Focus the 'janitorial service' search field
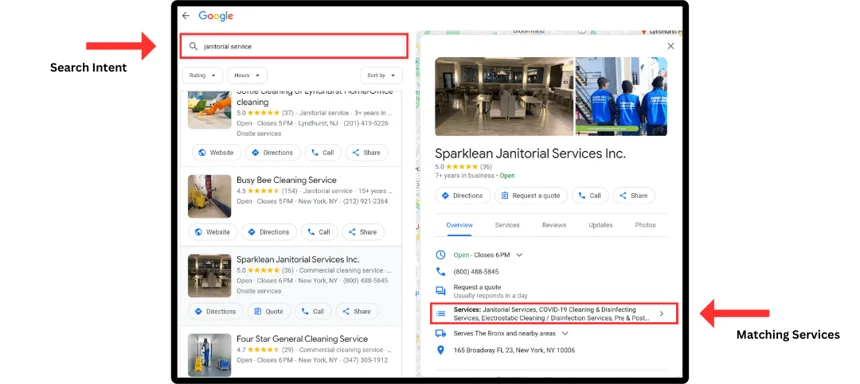This screenshot has width=860, height=384. tap(295, 46)
